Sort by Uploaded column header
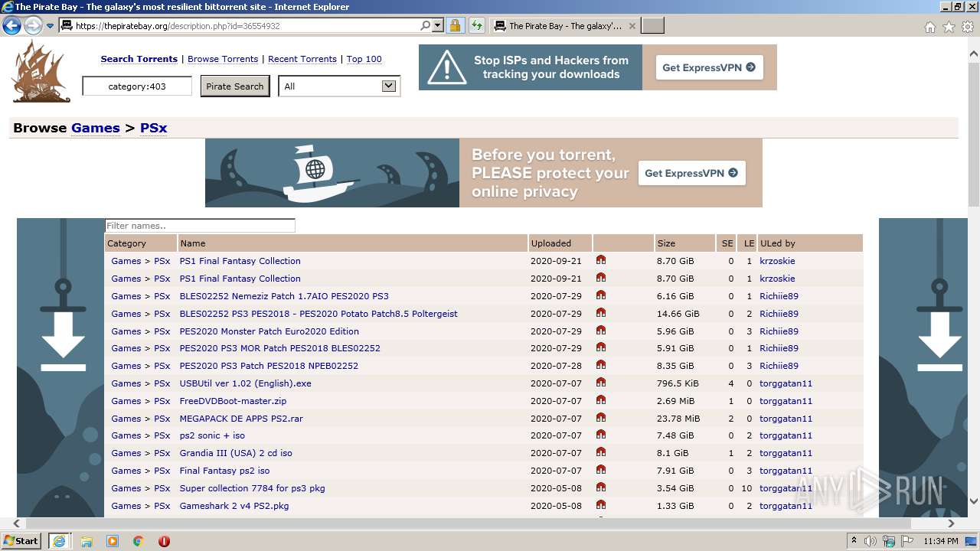 [x=551, y=243]
